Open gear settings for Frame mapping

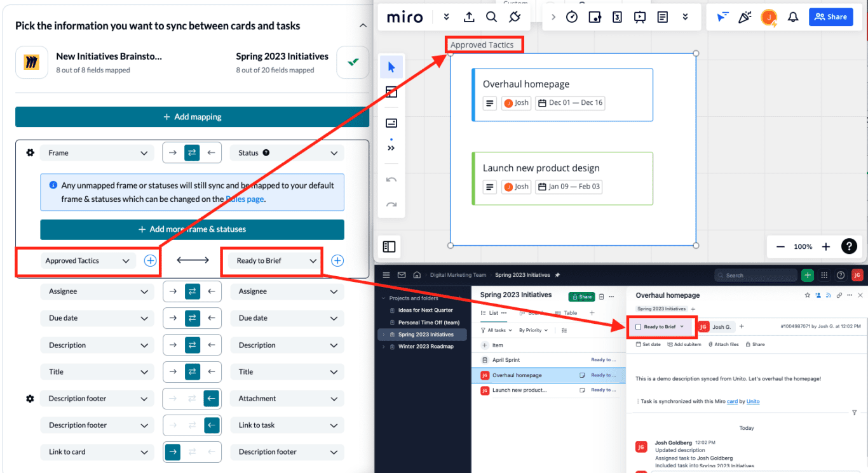click(x=30, y=152)
